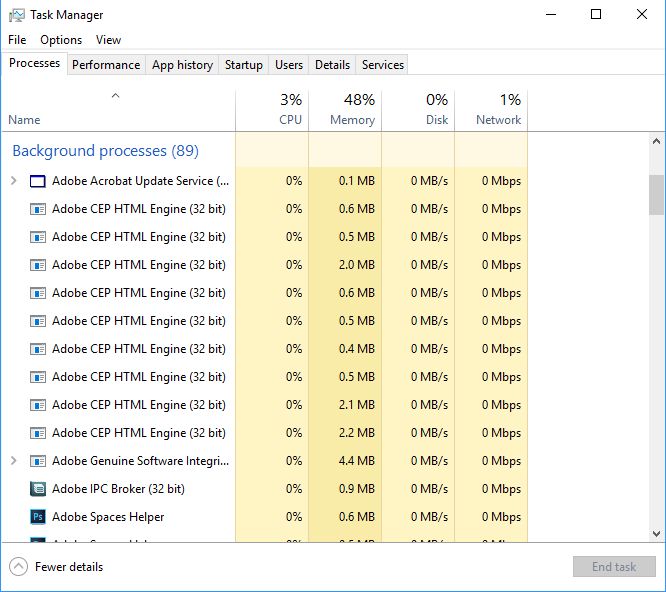Click the Photoshop icon of Adobe Spaces Helper

38,517
